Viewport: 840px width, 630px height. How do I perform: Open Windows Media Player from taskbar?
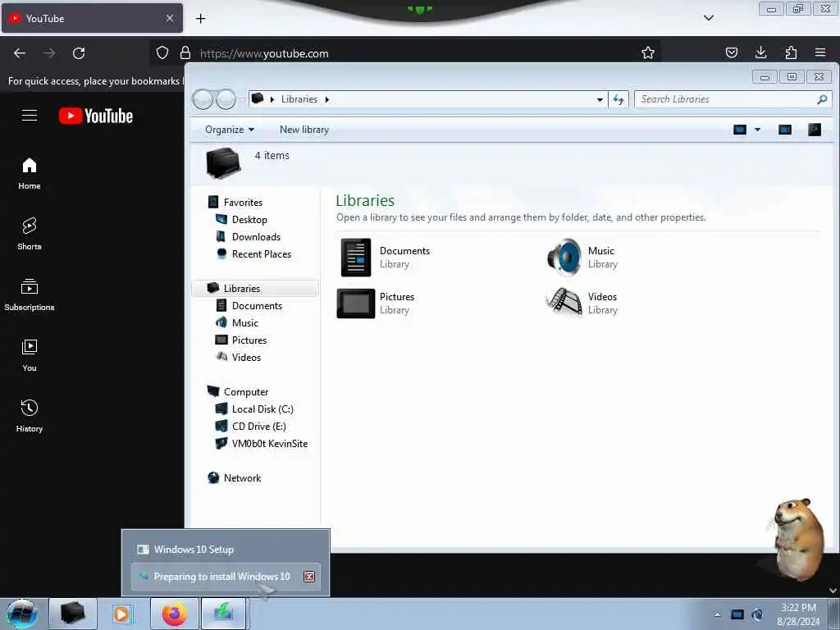121,614
